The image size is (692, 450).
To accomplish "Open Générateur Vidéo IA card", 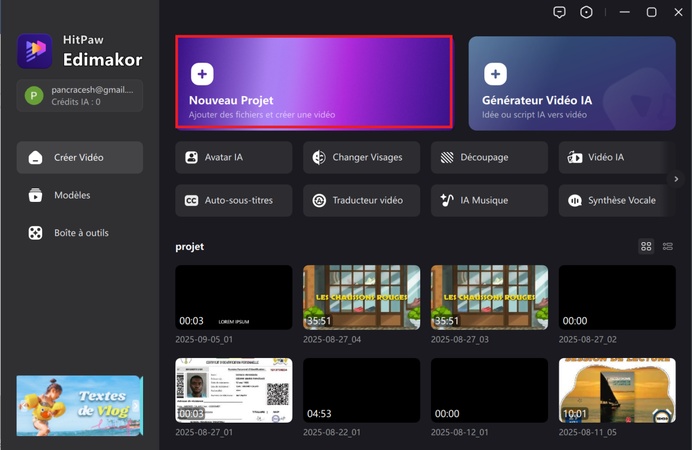I will tap(572, 82).
